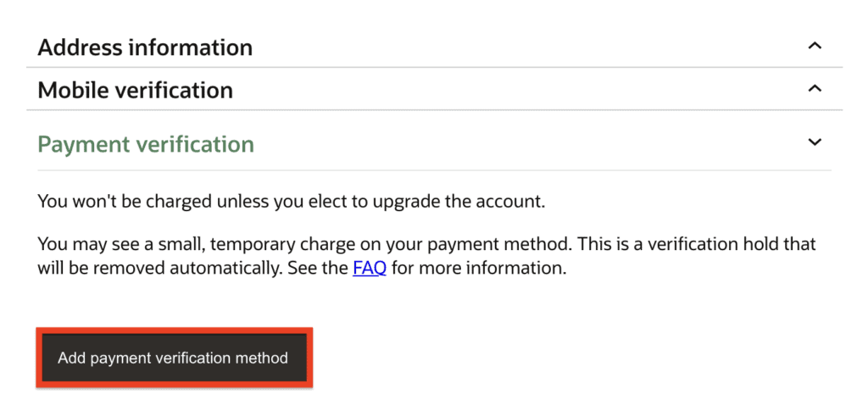Click the down arrow beside Payment verification
This screenshot has width=868, height=411.
815,142
